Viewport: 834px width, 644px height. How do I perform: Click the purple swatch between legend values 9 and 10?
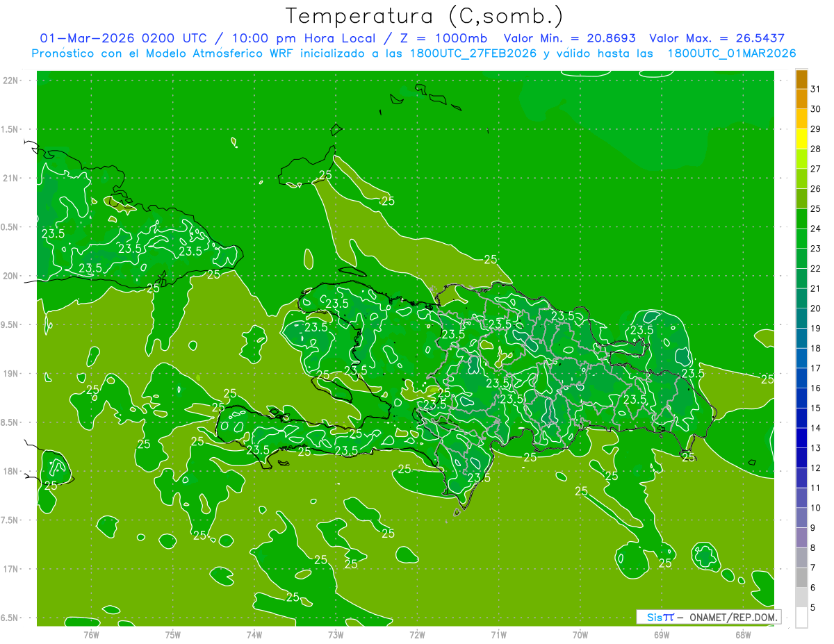801,518
